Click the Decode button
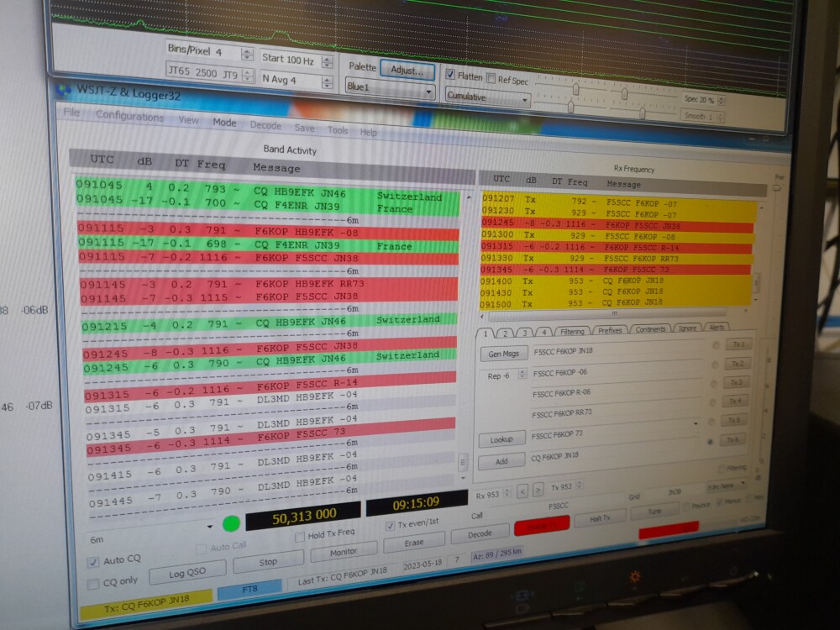The image size is (840, 630). click(x=480, y=534)
